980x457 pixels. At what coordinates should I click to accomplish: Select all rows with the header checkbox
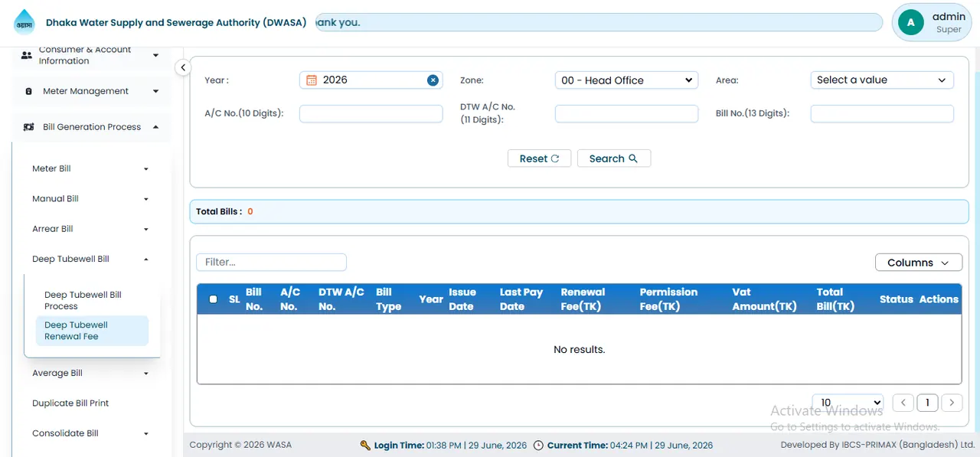(x=213, y=299)
